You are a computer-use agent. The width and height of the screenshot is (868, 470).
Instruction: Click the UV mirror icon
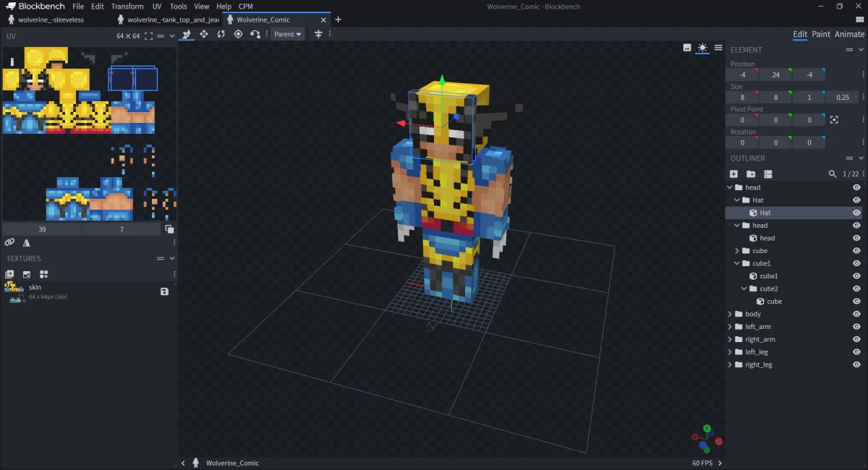pyautogui.click(x=27, y=243)
